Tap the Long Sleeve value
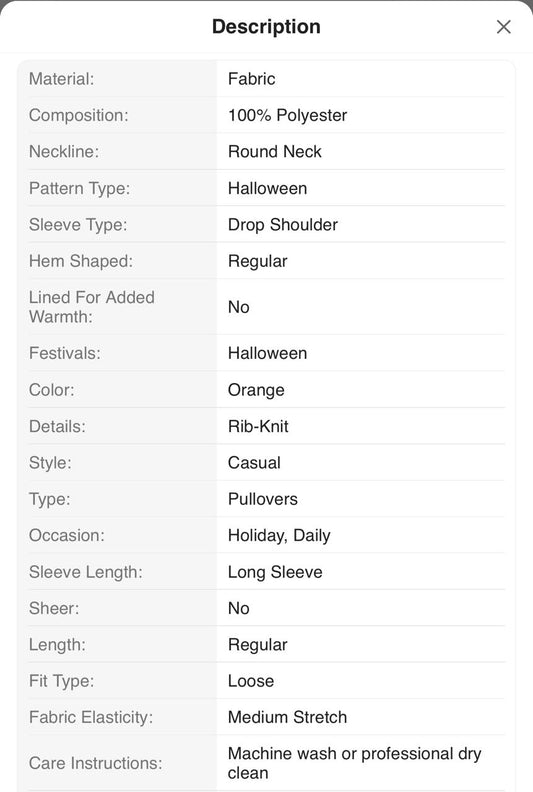This screenshot has width=533, height=792. coord(275,572)
